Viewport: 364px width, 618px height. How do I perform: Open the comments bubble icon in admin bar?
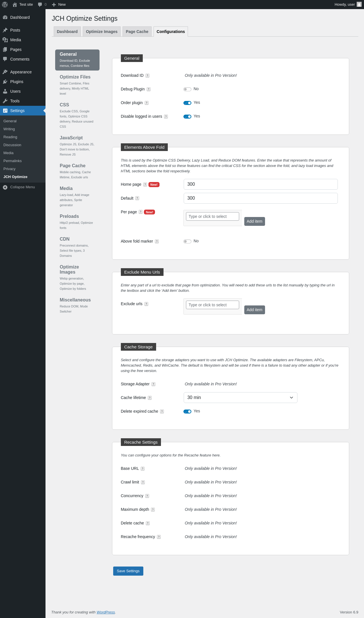[x=40, y=5]
